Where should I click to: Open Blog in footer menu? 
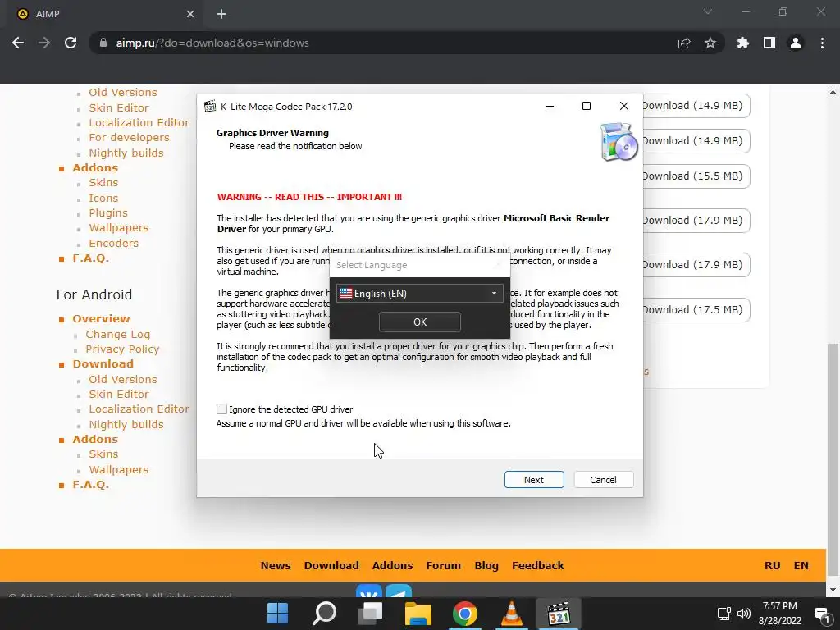pyautogui.click(x=486, y=566)
